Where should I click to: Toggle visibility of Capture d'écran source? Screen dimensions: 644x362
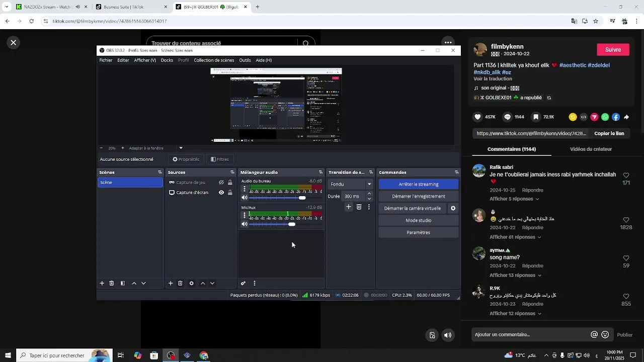[x=221, y=193]
